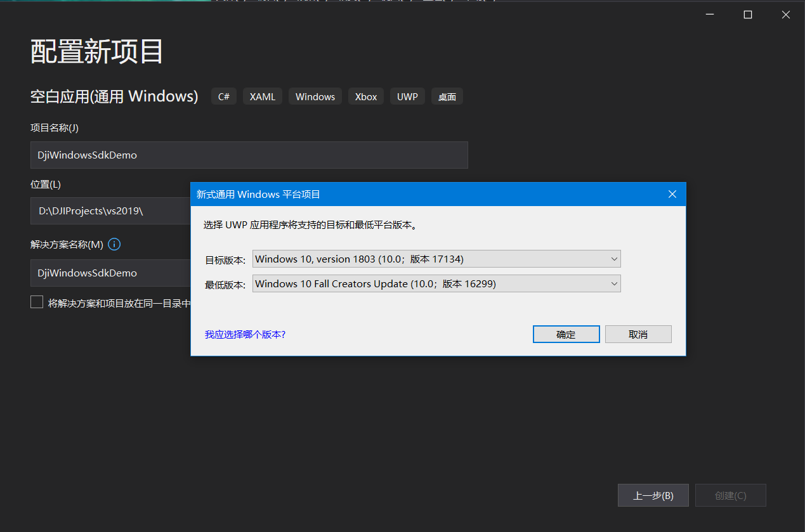Open the 目标版本 dropdown list
Image resolution: width=805 pixels, height=532 pixels.
pyautogui.click(x=436, y=259)
